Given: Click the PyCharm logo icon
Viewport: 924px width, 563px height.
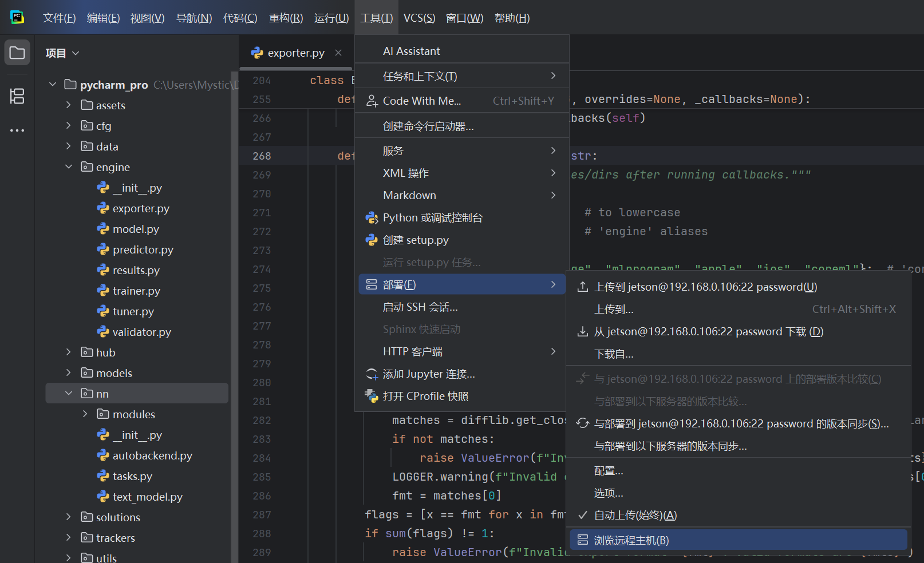Looking at the screenshot, I should coord(17,17).
